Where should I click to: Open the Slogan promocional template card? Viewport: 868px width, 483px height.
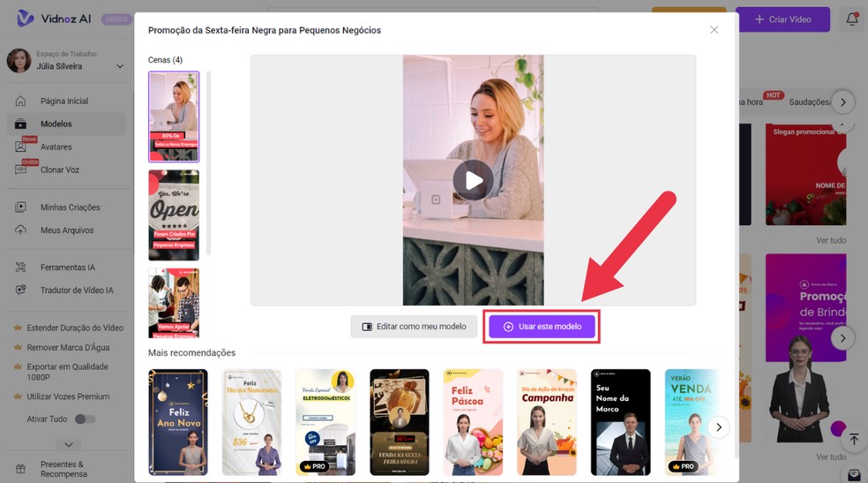(x=806, y=174)
